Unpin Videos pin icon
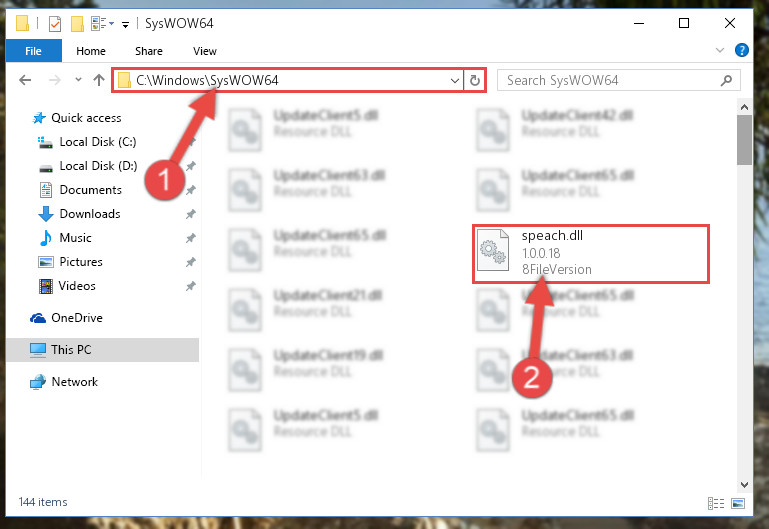 [x=190, y=286]
